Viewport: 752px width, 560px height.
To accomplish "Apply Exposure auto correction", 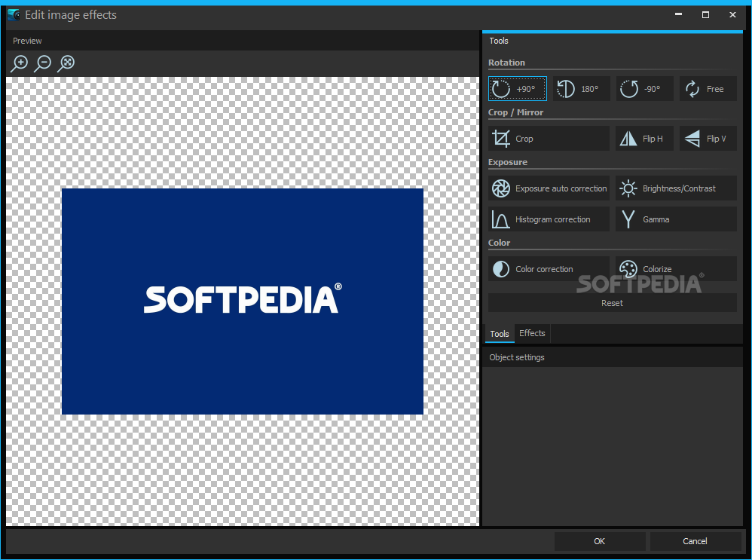I will point(549,188).
